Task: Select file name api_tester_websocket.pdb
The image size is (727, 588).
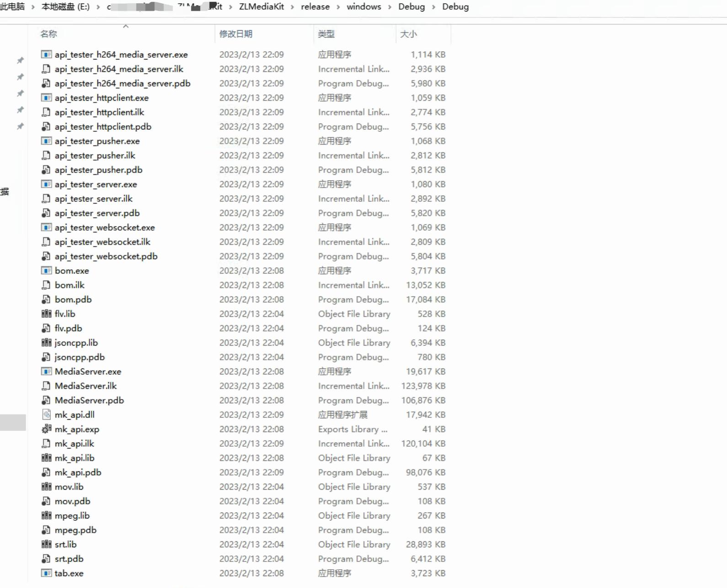Action: coord(106,256)
